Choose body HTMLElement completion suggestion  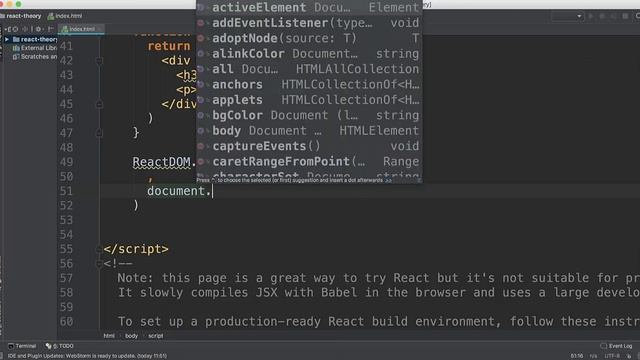[309, 131]
